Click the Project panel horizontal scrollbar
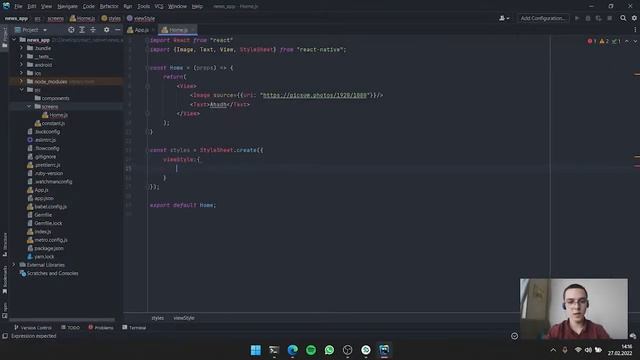640x360 pixels. [61, 320]
